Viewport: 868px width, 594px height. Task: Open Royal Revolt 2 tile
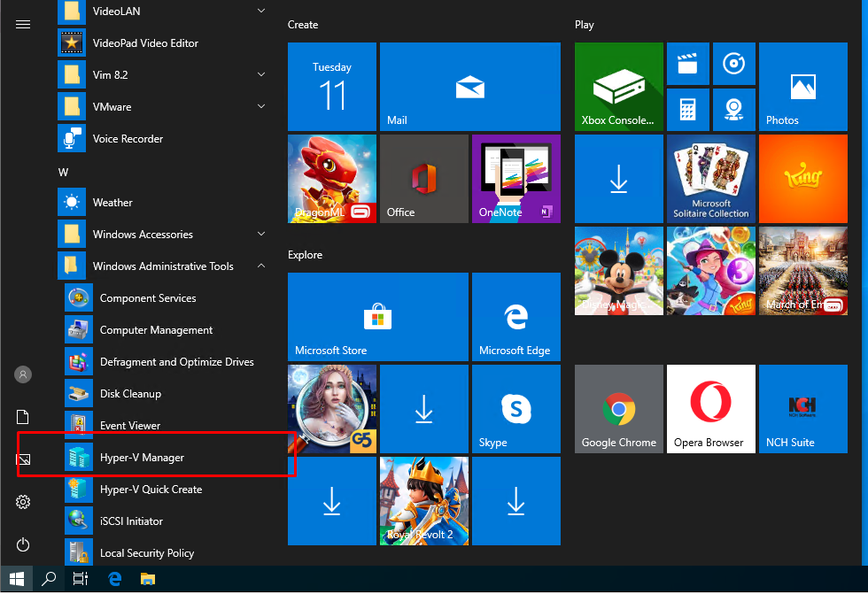click(x=424, y=501)
